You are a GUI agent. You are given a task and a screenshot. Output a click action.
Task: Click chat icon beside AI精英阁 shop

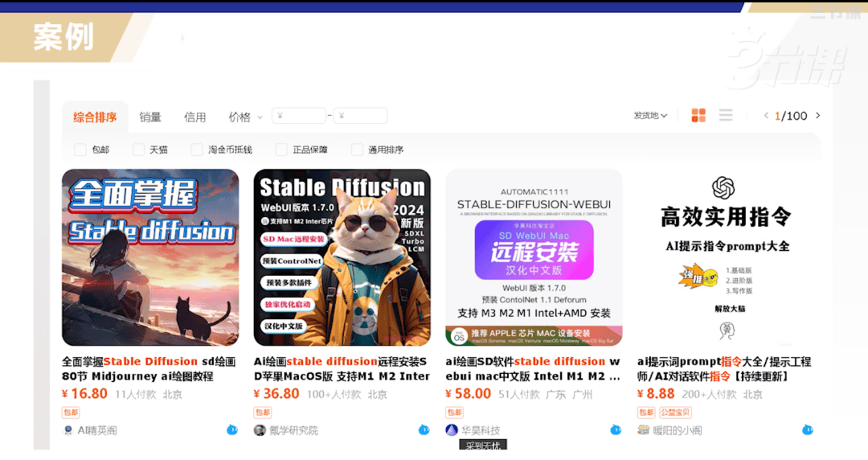pos(232,430)
